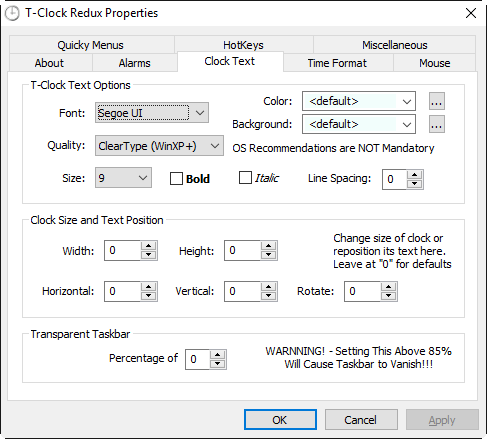
Task: Open the Alarms tab
Action: 135,63
